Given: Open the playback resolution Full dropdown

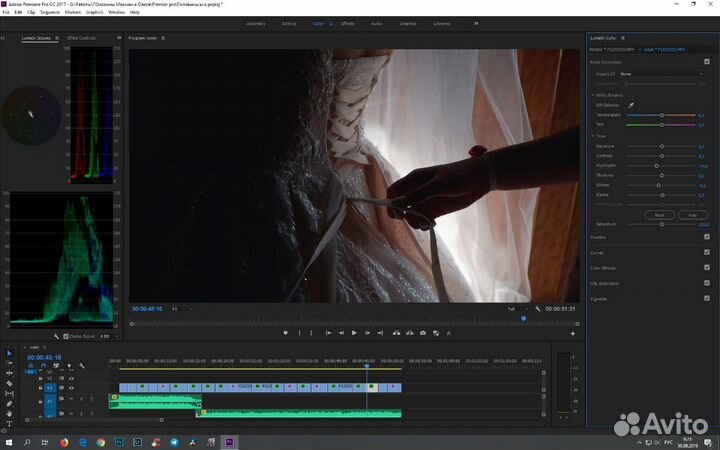Looking at the screenshot, I should [517, 309].
